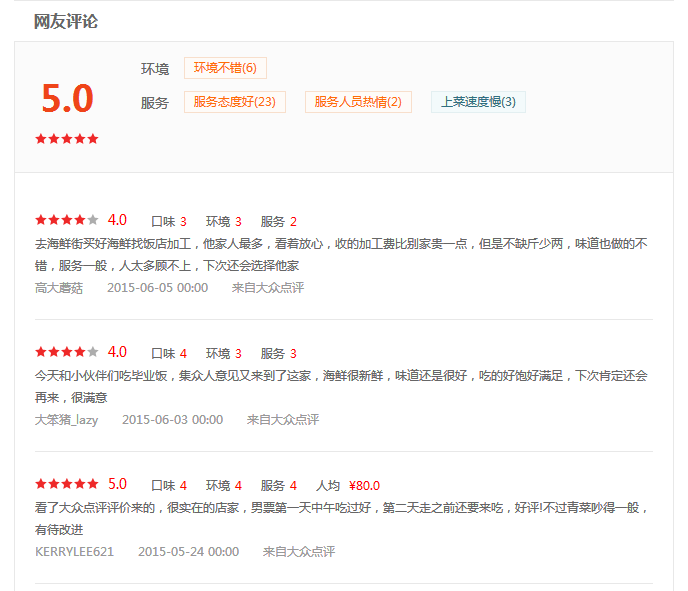Click 4.0 score in 高大蘑菇's review
This screenshot has height=591, width=688.
(117, 220)
